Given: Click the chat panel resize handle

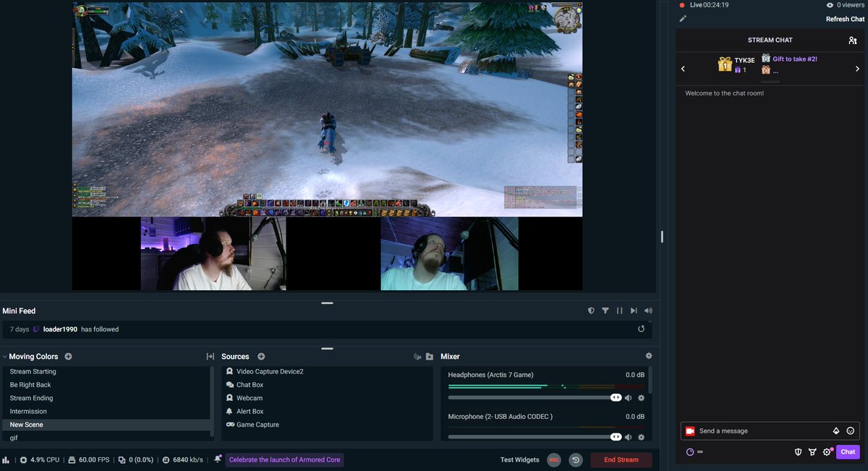Looking at the screenshot, I should [x=662, y=237].
